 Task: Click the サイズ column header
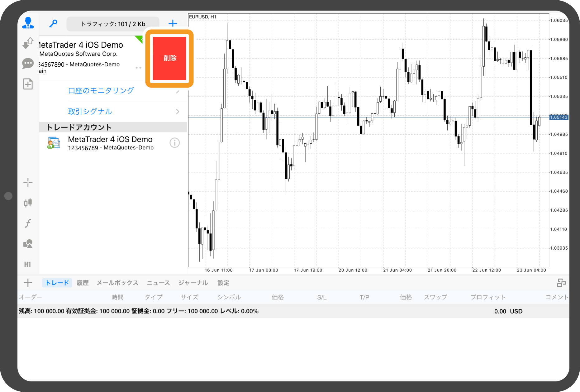click(189, 297)
